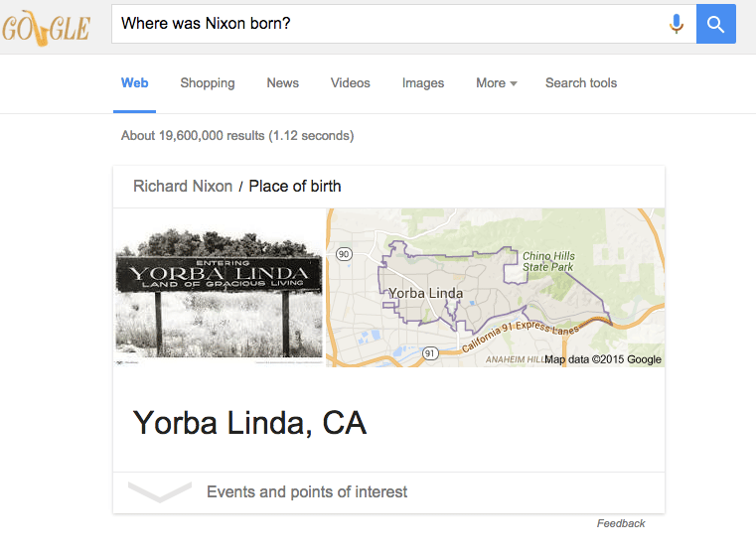Click the route 91 shield on map

[430, 352]
